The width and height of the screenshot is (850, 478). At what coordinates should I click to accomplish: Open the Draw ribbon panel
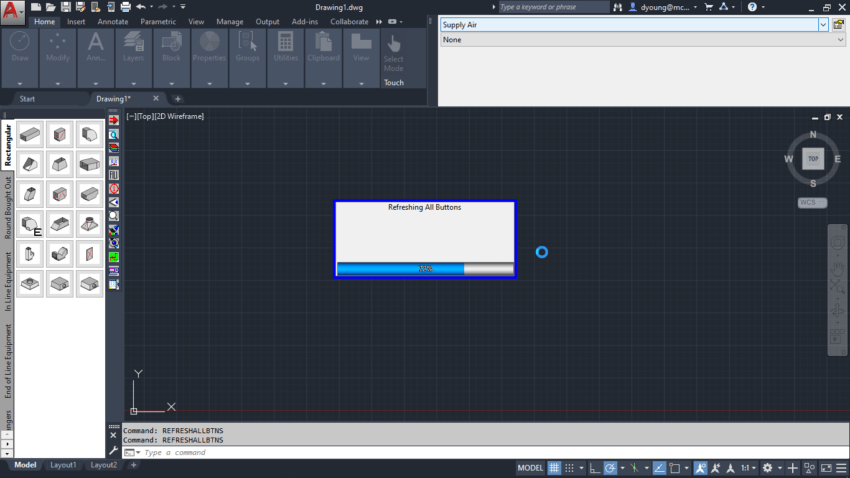pos(20,58)
